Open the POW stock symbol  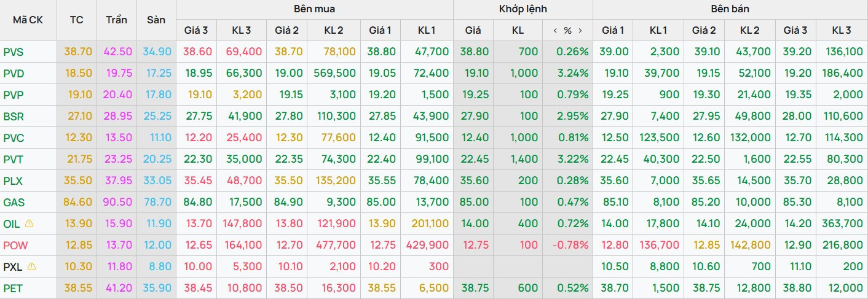click(x=15, y=246)
